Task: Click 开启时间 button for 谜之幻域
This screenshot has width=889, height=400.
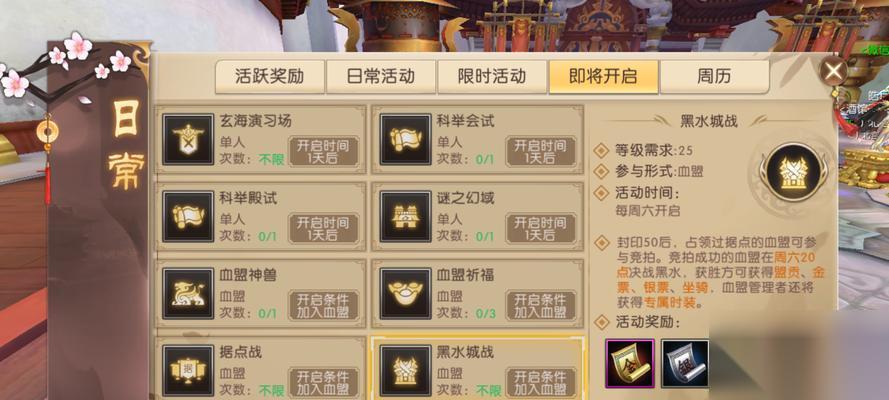Action: (541, 228)
